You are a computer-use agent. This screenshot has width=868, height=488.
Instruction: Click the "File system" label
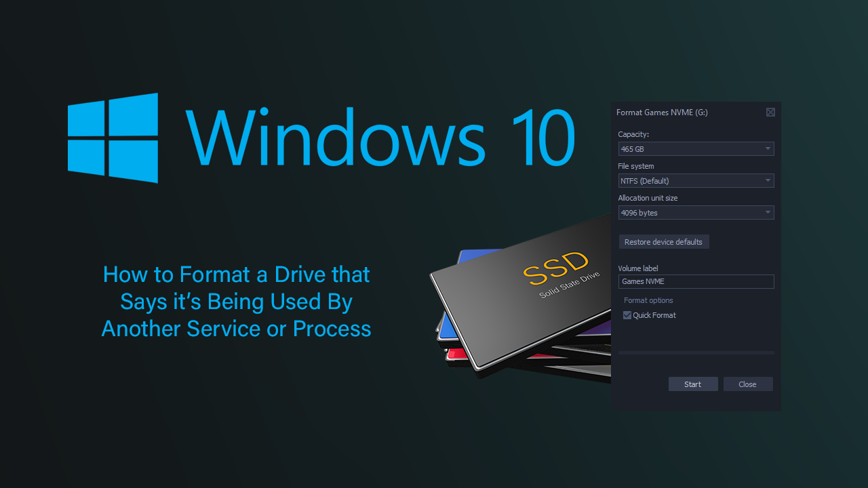(636, 166)
